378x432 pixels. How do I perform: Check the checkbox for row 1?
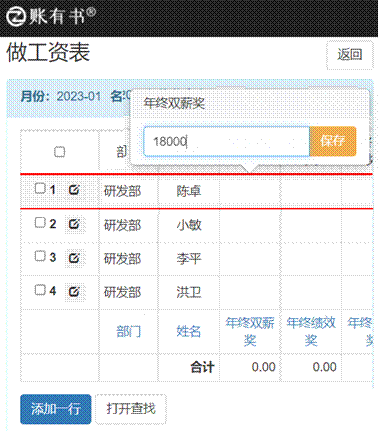click(x=40, y=188)
